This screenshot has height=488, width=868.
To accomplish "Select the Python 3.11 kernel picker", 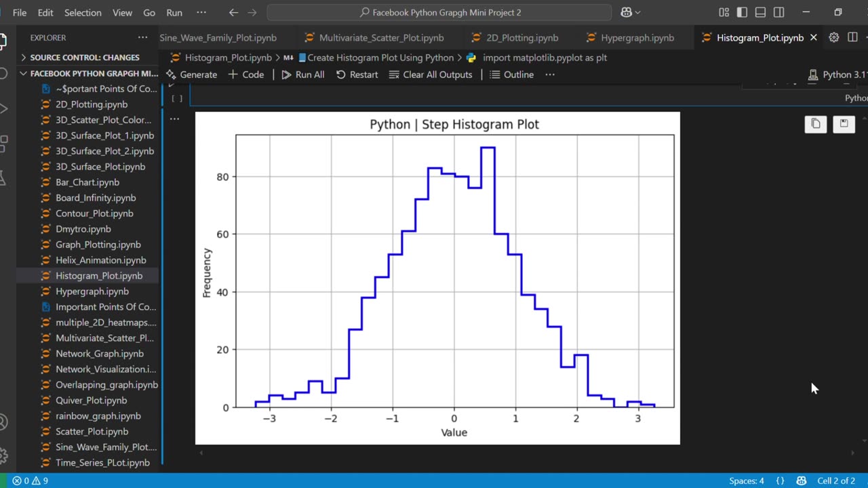I will (837, 75).
